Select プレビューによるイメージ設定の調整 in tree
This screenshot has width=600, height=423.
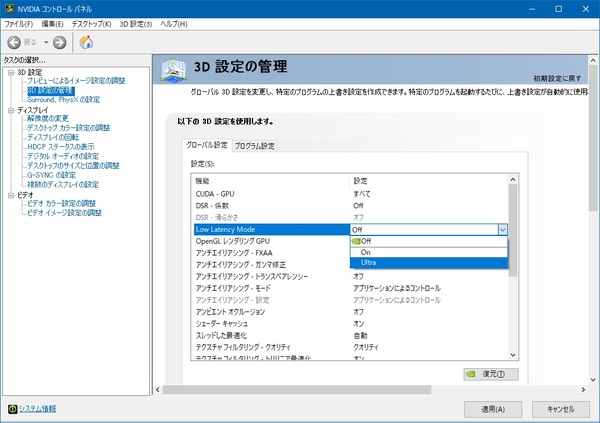tap(76, 80)
